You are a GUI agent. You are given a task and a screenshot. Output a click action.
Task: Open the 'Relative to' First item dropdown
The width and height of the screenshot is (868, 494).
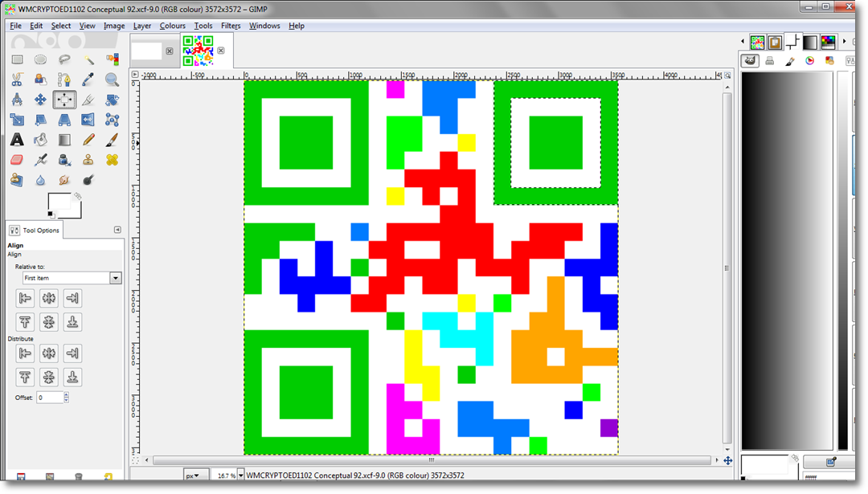click(x=72, y=278)
